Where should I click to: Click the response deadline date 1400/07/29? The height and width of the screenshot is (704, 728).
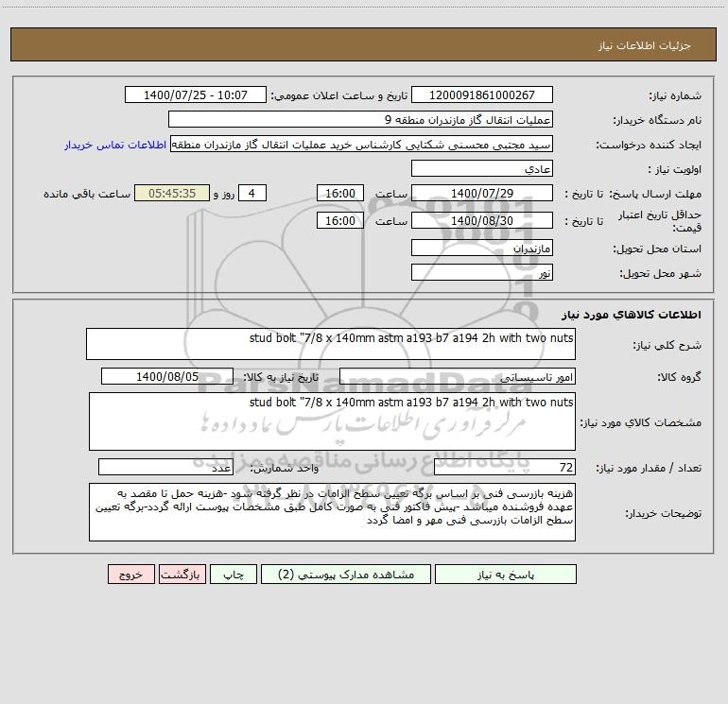click(x=482, y=193)
